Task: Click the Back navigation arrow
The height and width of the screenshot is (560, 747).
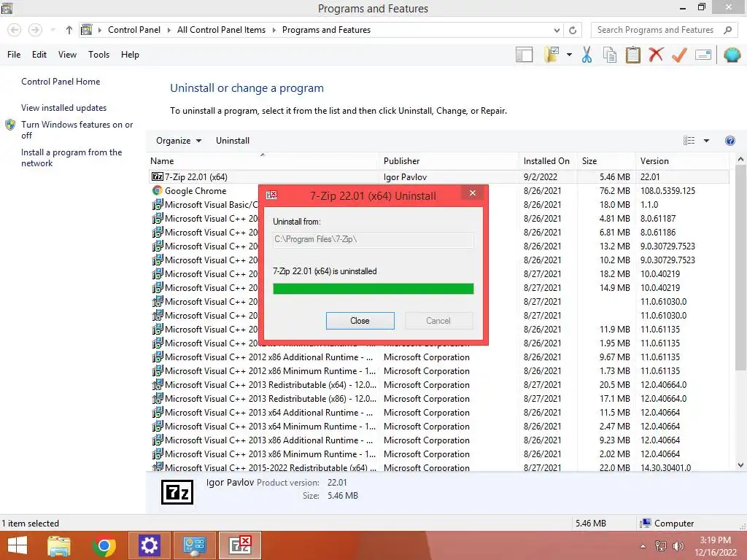Action: pos(15,30)
